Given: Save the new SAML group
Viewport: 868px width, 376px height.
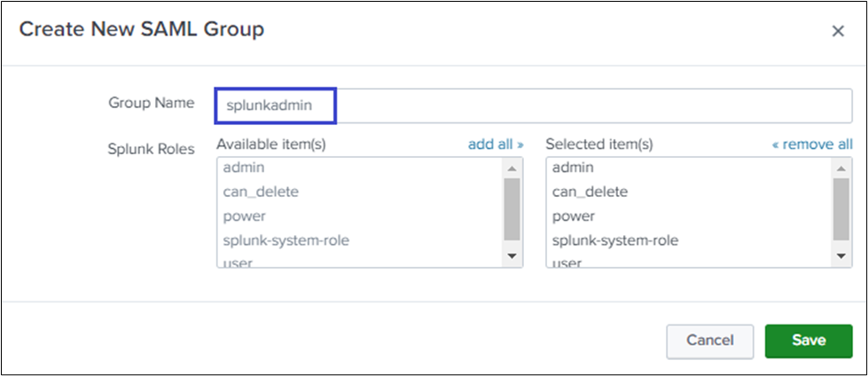Looking at the screenshot, I should pyautogui.click(x=808, y=340).
